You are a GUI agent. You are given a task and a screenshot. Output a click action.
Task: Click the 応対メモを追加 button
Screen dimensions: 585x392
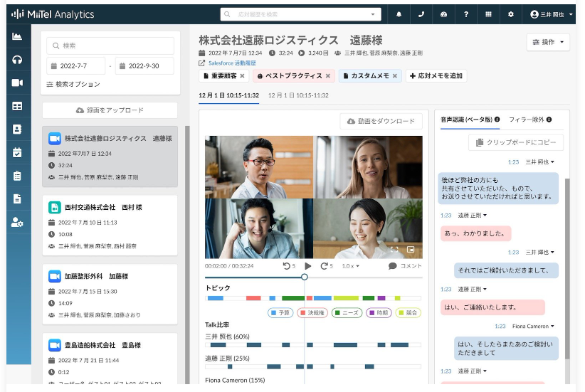[x=436, y=75]
